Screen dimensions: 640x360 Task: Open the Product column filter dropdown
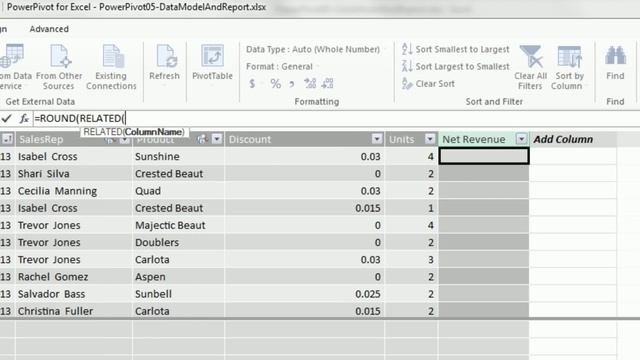pyautogui.click(x=217, y=140)
